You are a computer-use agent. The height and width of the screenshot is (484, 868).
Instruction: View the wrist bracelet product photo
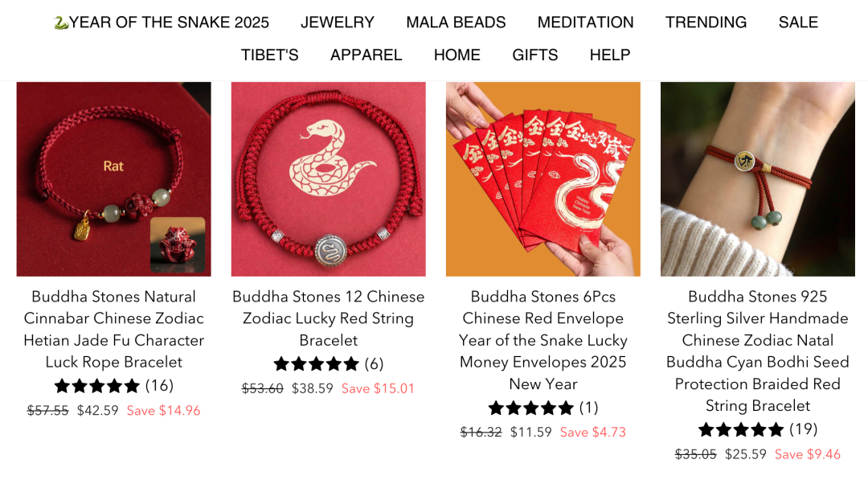point(758,178)
